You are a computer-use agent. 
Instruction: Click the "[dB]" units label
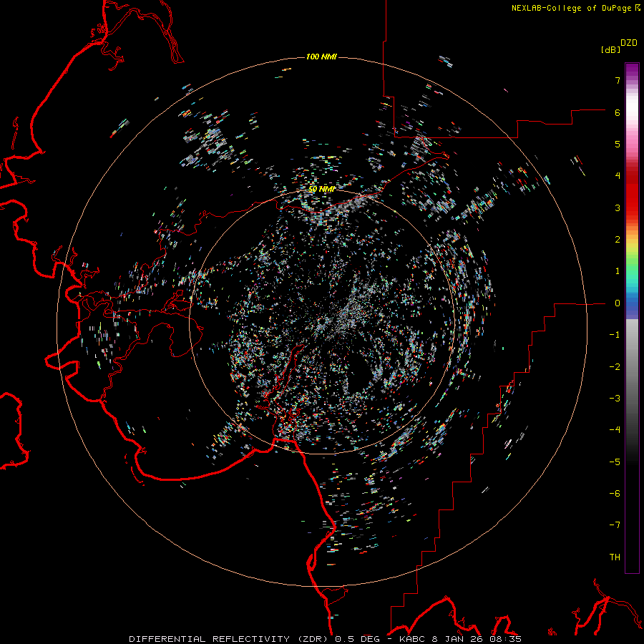point(611,49)
